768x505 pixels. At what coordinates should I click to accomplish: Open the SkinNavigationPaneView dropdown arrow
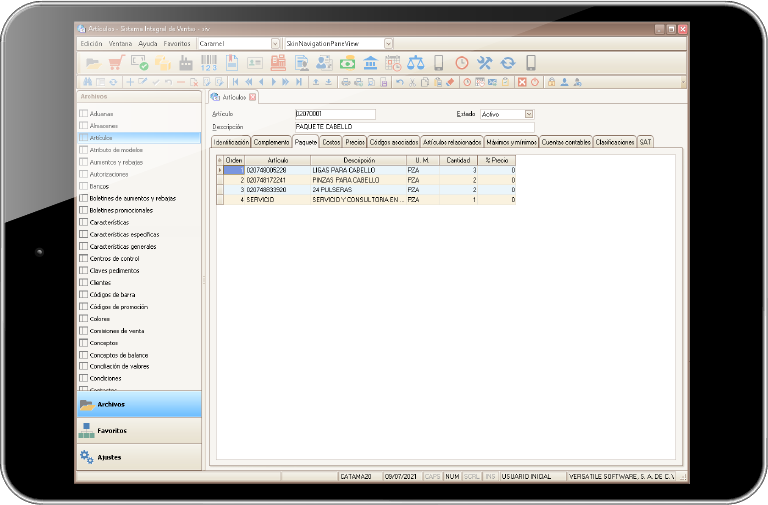388,44
